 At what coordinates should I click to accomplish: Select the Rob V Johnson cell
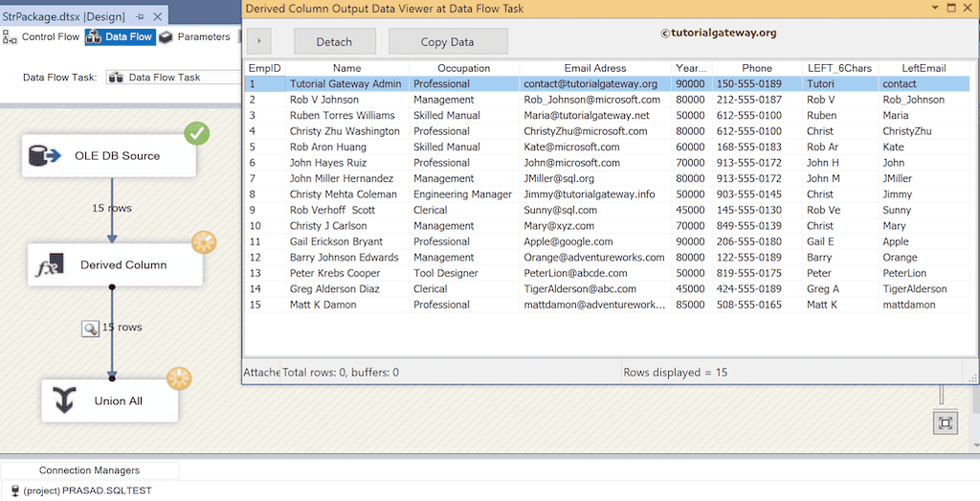pyautogui.click(x=345, y=100)
